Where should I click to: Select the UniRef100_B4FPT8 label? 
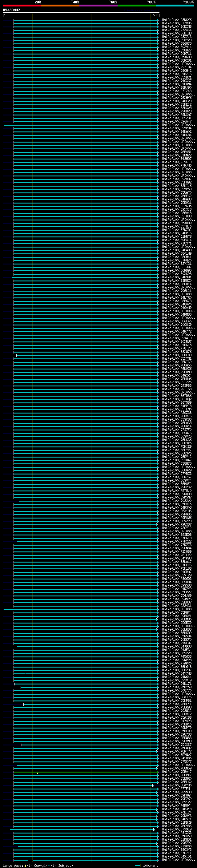[177, 406]
